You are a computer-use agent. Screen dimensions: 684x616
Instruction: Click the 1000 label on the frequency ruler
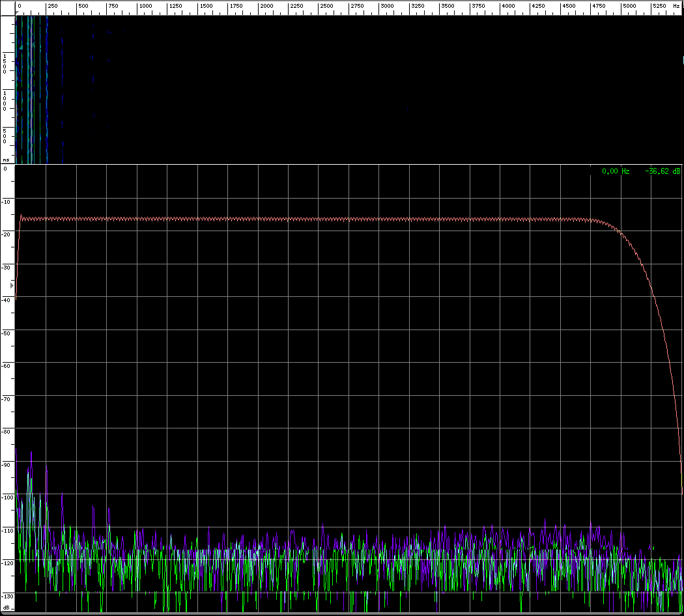[x=145, y=6]
